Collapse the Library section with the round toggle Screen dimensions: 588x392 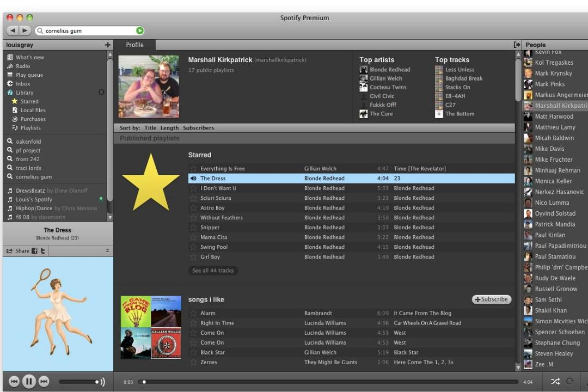pyautogui.click(x=101, y=92)
